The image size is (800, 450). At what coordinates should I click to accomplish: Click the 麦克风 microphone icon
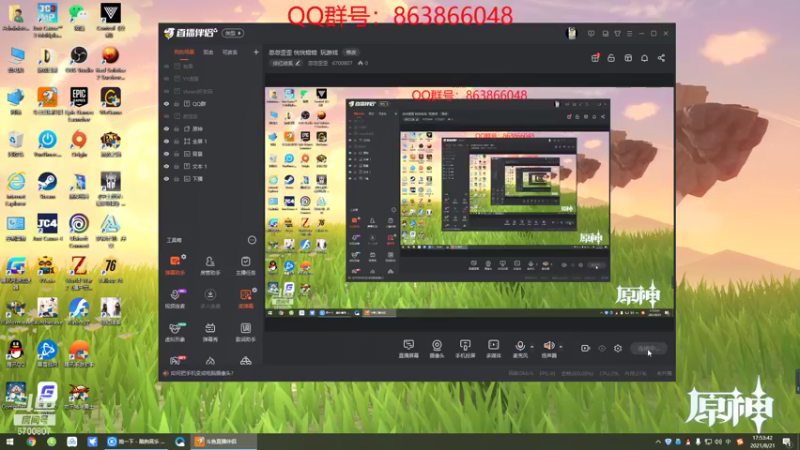519,346
